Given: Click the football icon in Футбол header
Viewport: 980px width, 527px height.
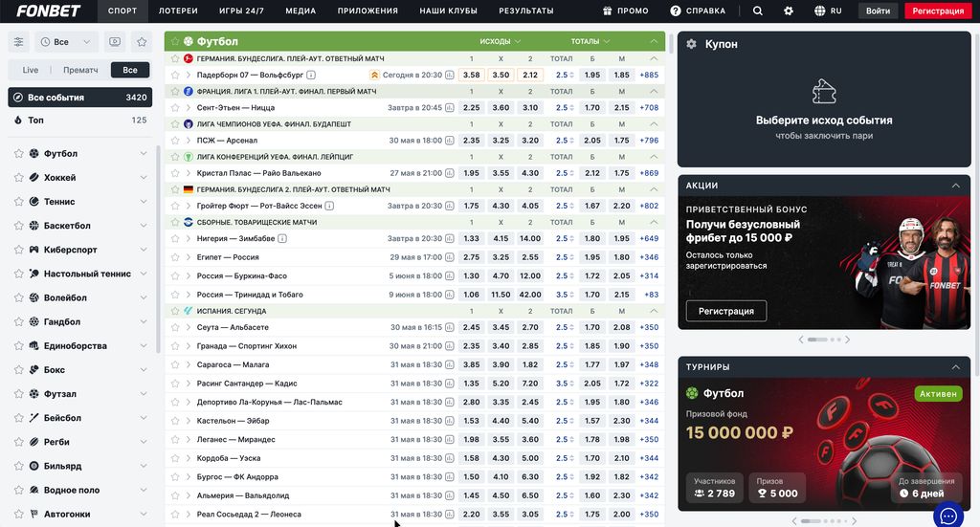Looking at the screenshot, I should 189,41.
